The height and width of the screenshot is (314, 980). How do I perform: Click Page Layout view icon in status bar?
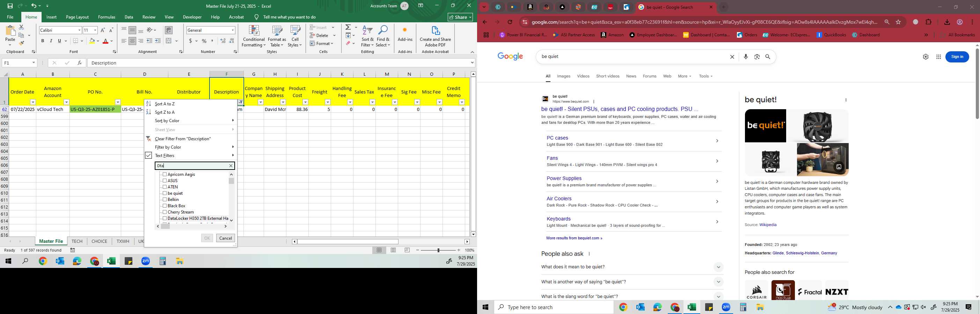(x=393, y=250)
